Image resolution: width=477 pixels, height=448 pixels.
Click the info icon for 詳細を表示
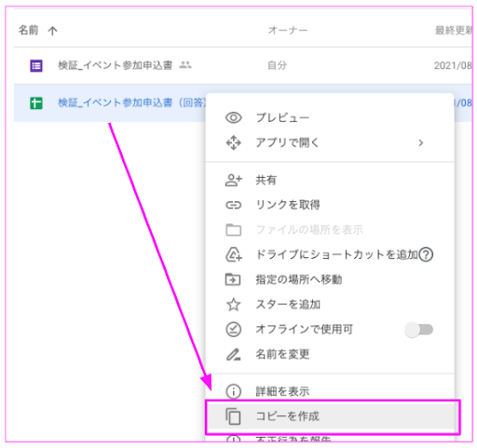click(x=233, y=391)
